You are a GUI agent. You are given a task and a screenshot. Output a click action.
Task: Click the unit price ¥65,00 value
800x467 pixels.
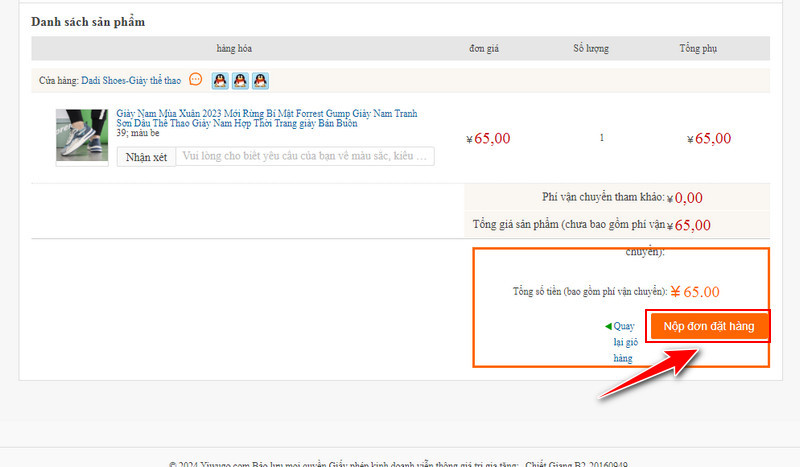coord(488,139)
